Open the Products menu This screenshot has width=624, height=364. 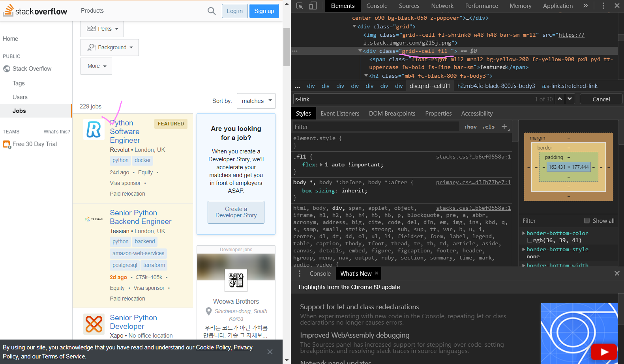tap(92, 11)
